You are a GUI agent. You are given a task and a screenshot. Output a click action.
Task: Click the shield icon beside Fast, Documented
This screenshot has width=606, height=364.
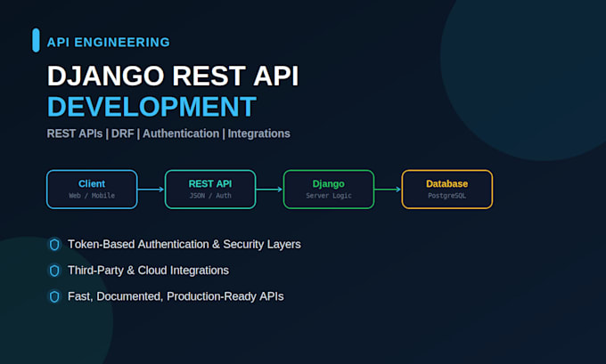(54, 296)
